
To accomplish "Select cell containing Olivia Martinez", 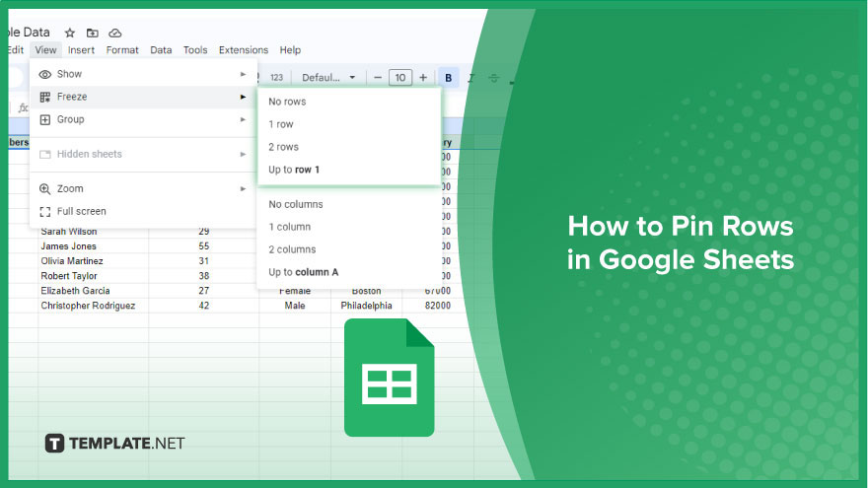I will [x=93, y=261].
